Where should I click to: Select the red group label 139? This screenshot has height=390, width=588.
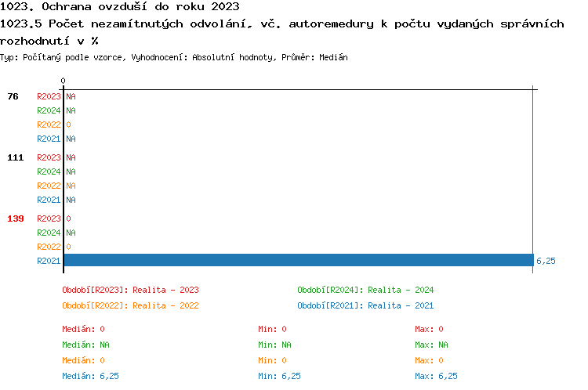click(x=16, y=218)
